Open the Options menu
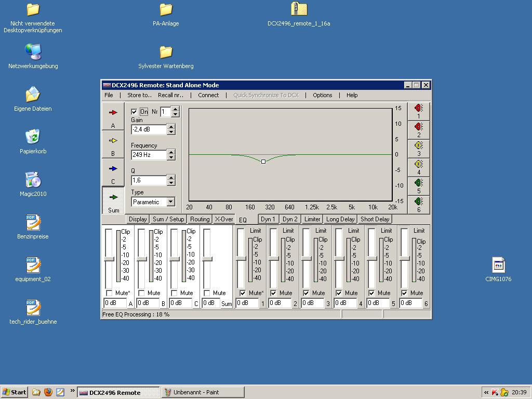 (322, 95)
